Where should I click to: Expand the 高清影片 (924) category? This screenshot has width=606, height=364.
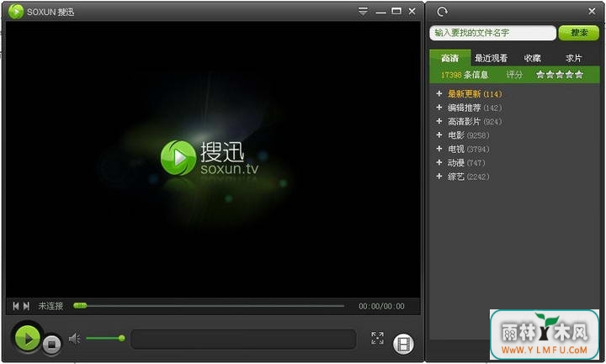[x=439, y=121]
